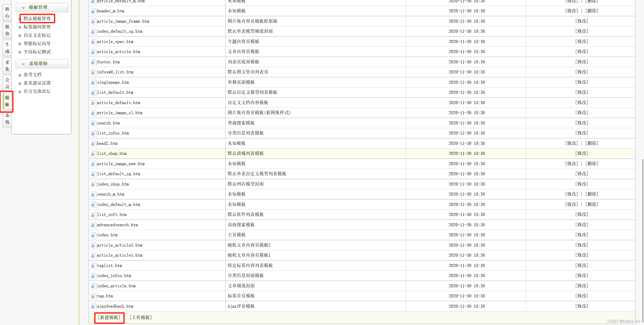
Task: Switch to the 生成 side tab
Action: (7, 48)
